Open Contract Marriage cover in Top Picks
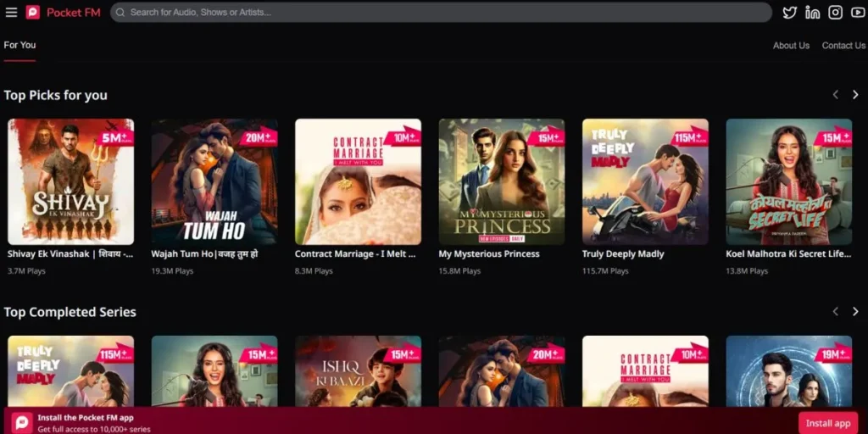Viewport: 868px width, 434px height. tap(359, 181)
